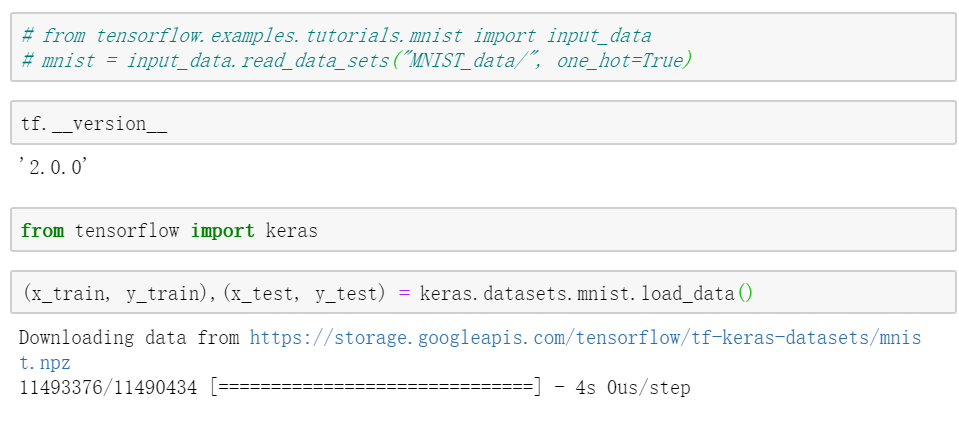
Task: Click the '4s 0us/step' timing text
Action: pyautogui.click(x=633, y=387)
